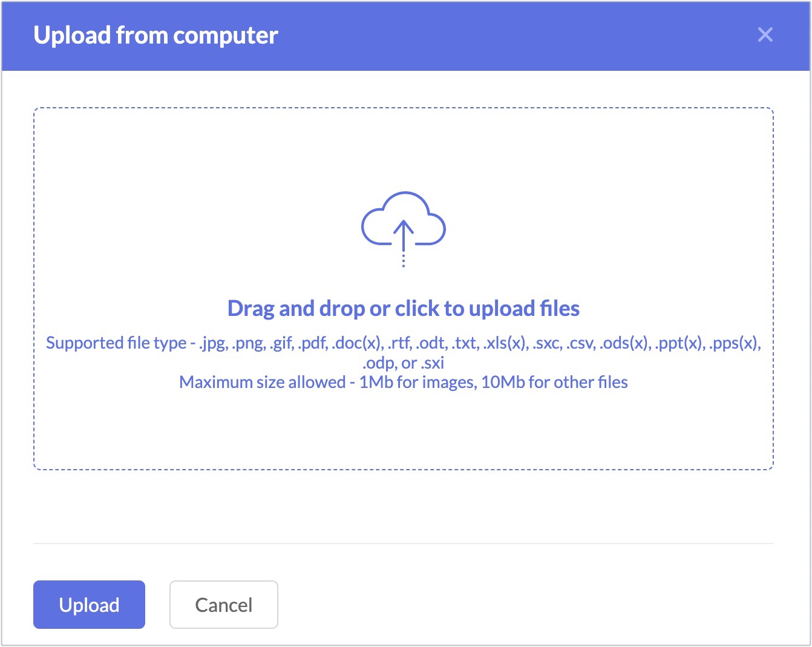Cancel the file upload dialog
Screen dimensions: 812x647
224,605
